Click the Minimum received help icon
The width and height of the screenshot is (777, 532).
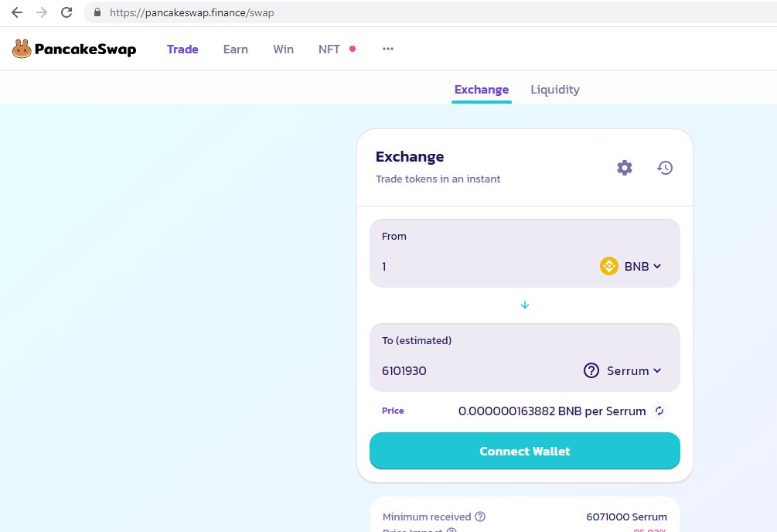(480, 517)
